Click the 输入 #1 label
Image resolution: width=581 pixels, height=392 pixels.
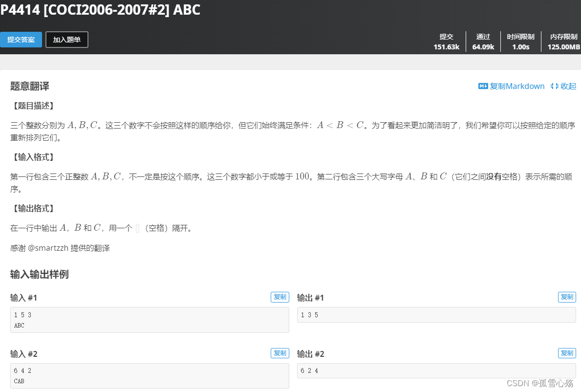click(x=24, y=298)
